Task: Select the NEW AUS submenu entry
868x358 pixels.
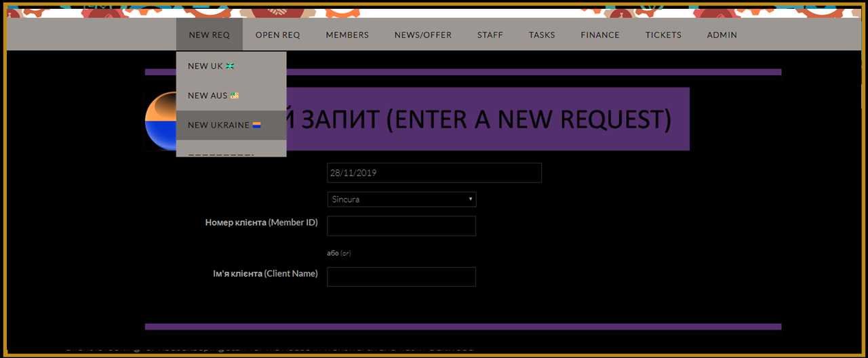Action: pyautogui.click(x=208, y=96)
